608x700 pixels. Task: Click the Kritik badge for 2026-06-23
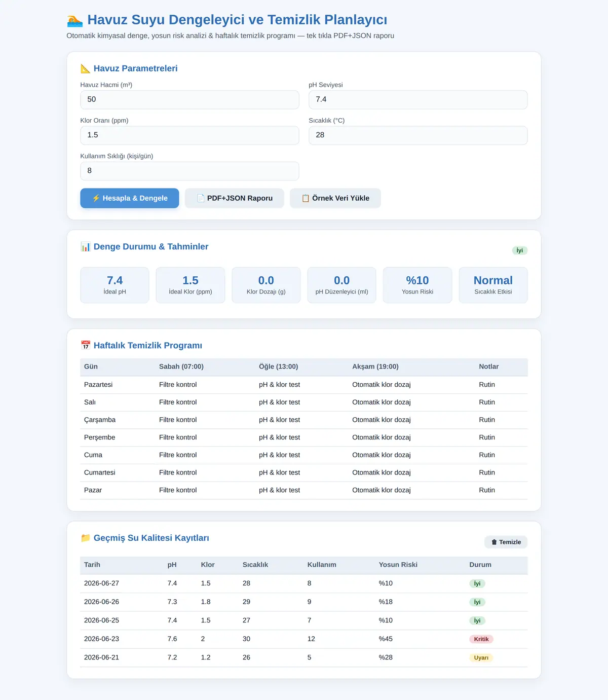click(x=481, y=640)
